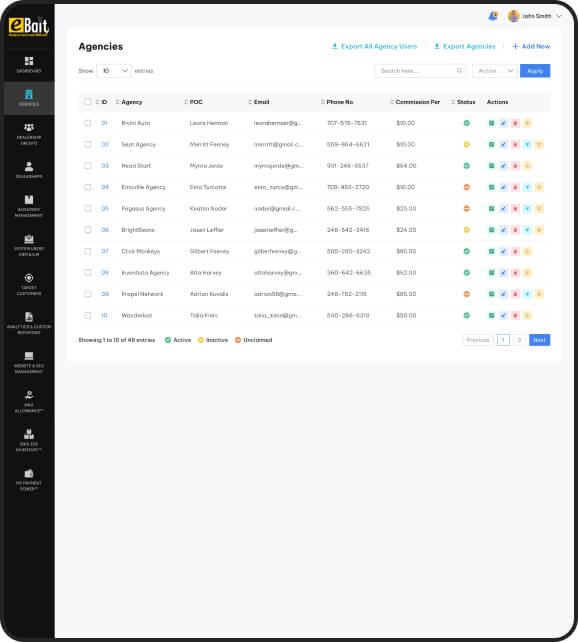This screenshot has width=578, height=642.
Task: Click Add New agency
Action: point(531,46)
